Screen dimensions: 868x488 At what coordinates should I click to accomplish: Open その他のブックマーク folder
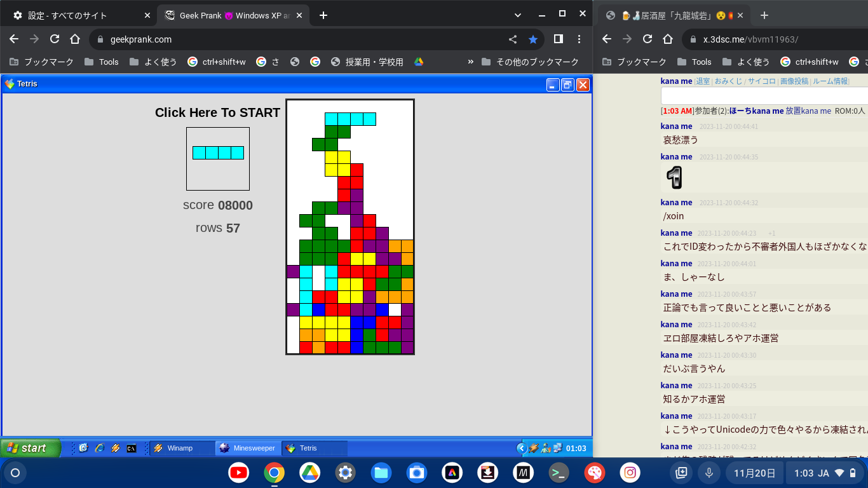click(531, 62)
